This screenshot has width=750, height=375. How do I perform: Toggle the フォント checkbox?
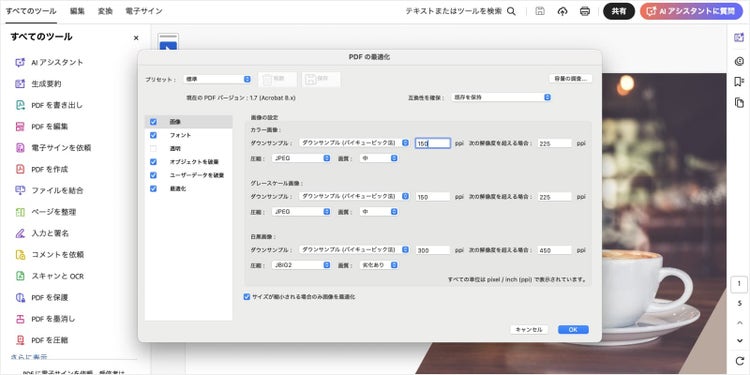(x=153, y=135)
